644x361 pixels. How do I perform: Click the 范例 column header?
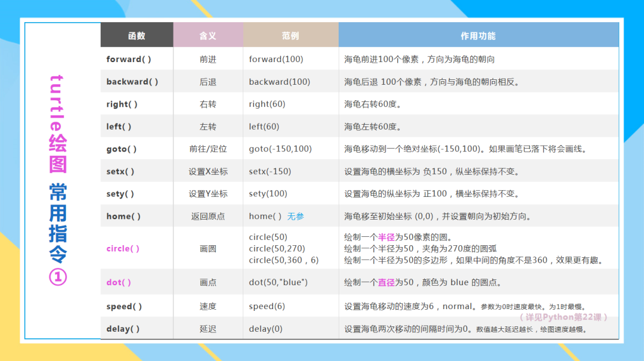[x=290, y=35]
